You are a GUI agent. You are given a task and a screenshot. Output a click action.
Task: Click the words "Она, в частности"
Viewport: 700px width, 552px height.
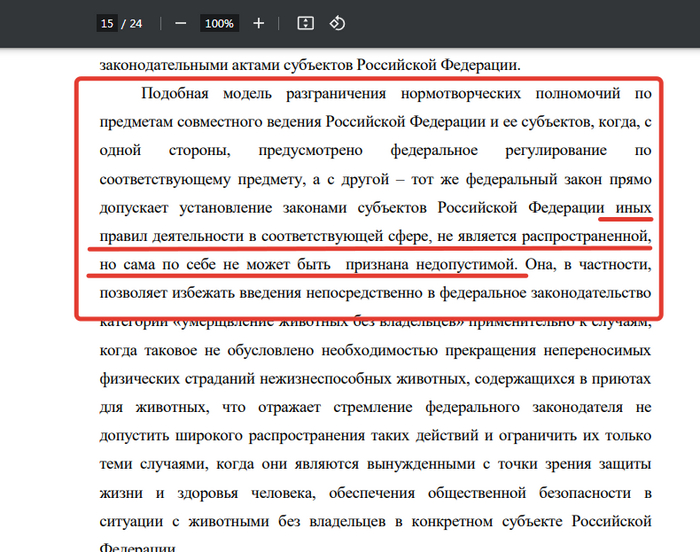(x=592, y=265)
